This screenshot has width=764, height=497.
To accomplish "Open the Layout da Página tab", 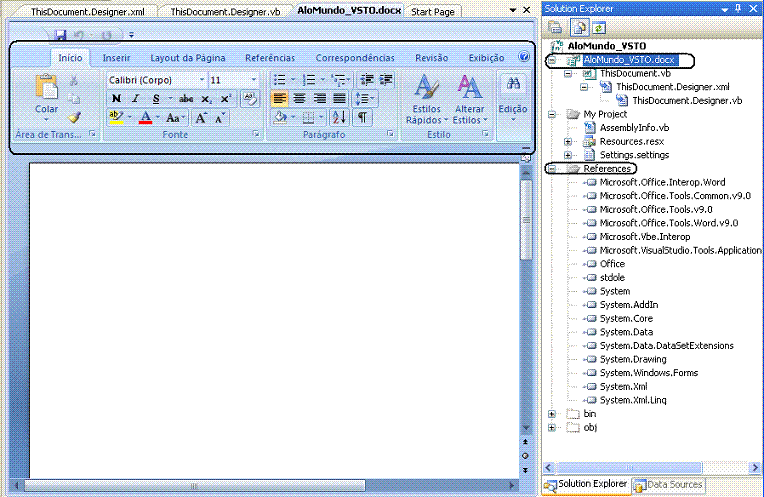I will point(188,58).
